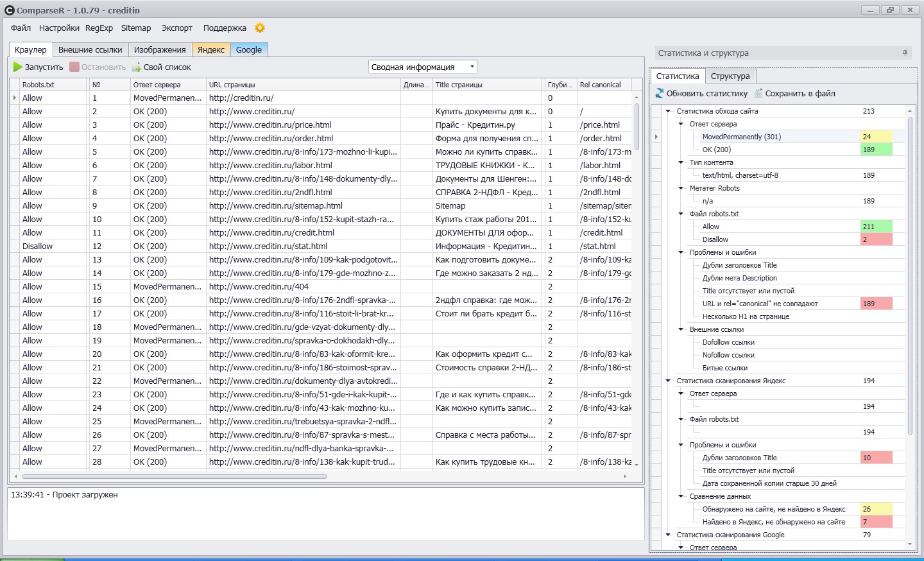
Task: Click the red Остановить stop icon
Action: 74,67
